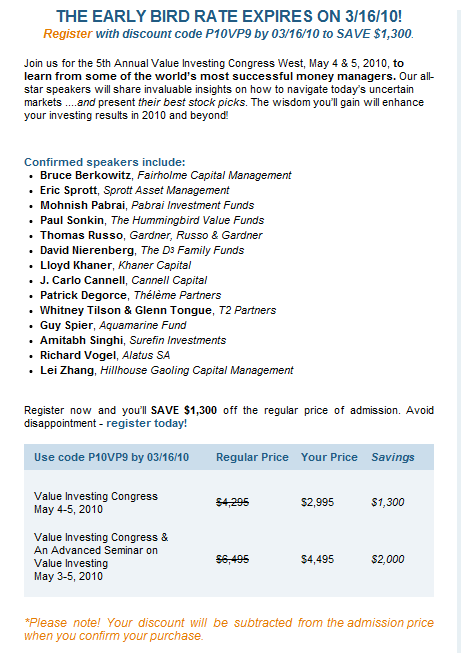Click the orange Please note disclaimer text
Viewport: 461px width, 653px height.
coord(229,629)
